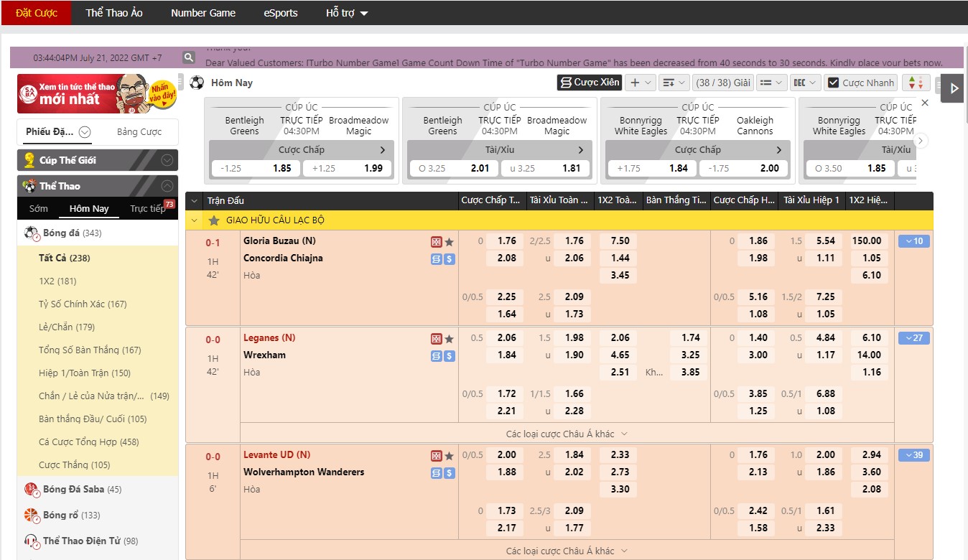This screenshot has height=560, width=968.
Task: Click the dollar cash-out icon for Concordia Chiajna
Action: point(450,259)
